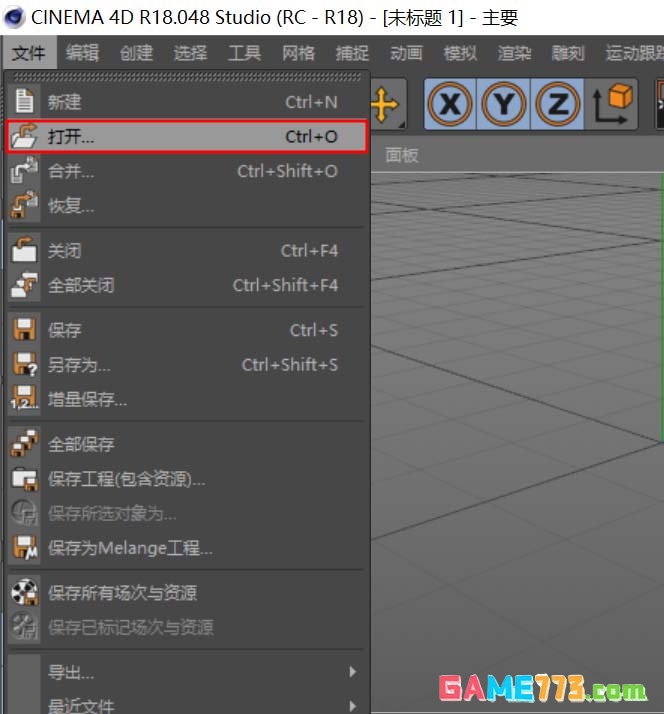The height and width of the screenshot is (714, 664).
Task: Click the 恢复 revert icon
Action: [24, 205]
